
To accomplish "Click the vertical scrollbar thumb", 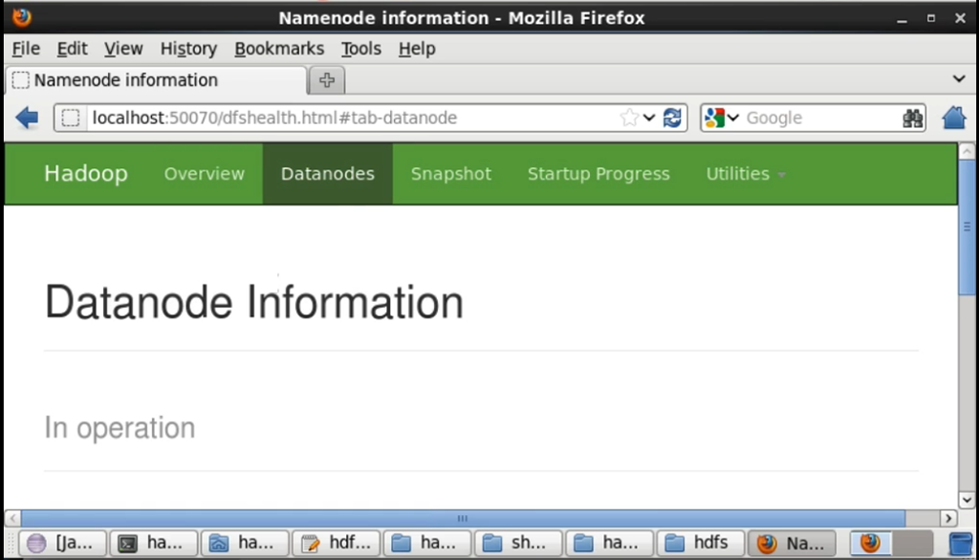I will click(x=967, y=226).
